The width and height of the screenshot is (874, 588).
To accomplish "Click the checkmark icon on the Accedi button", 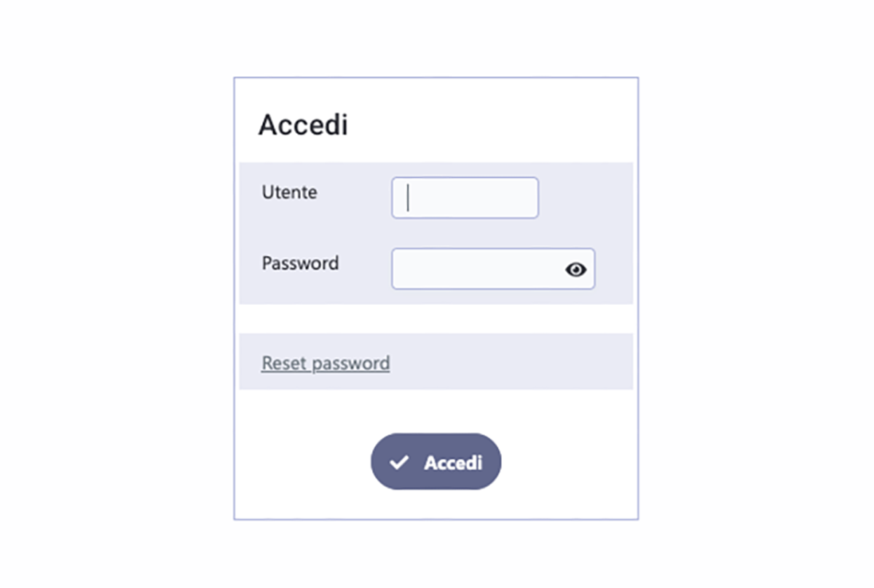I will click(398, 463).
